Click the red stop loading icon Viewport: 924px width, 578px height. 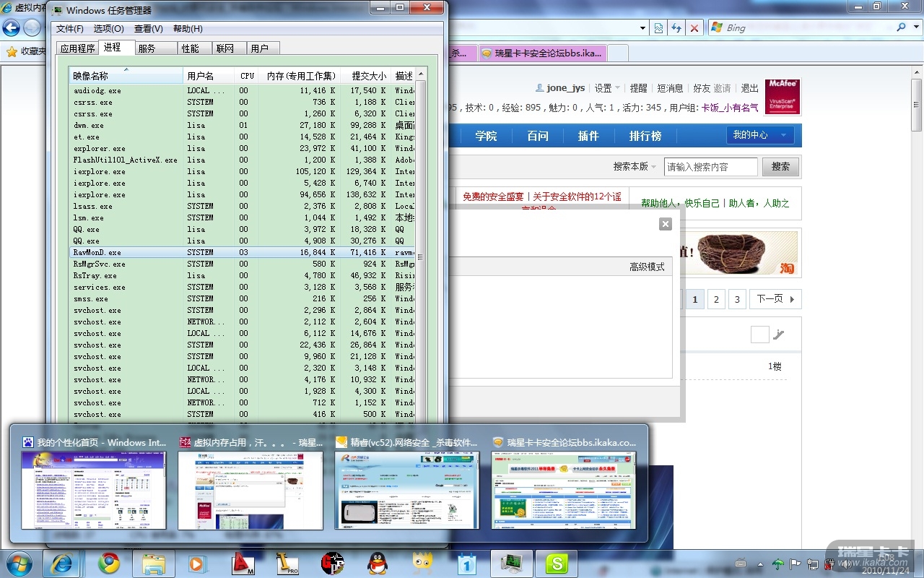694,27
